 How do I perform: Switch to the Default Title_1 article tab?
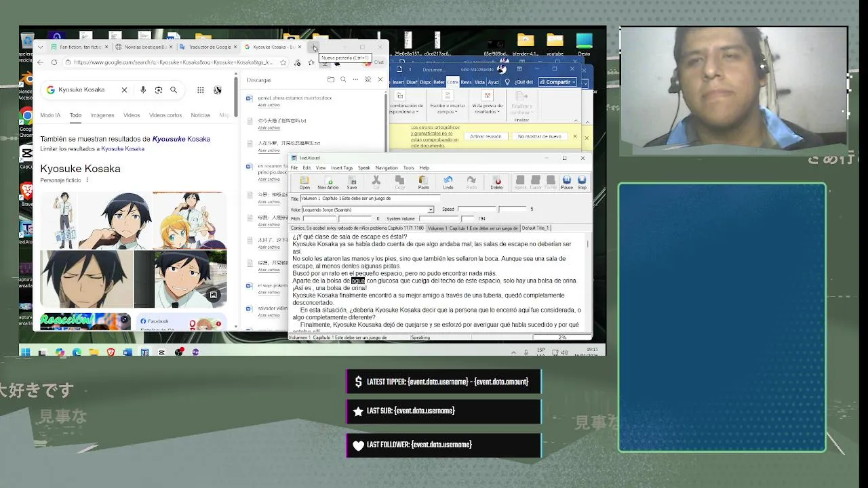536,228
